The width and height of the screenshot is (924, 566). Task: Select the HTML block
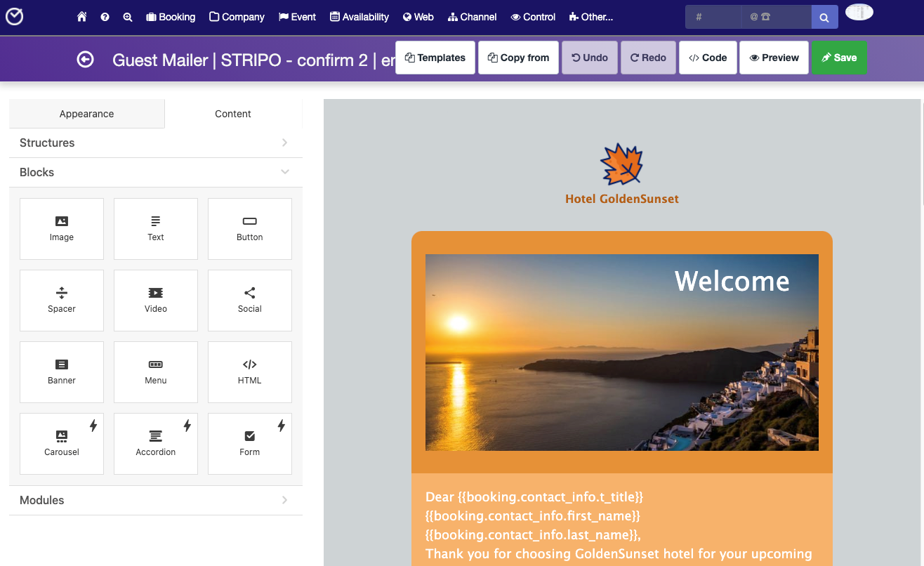(x=250, y=372)
